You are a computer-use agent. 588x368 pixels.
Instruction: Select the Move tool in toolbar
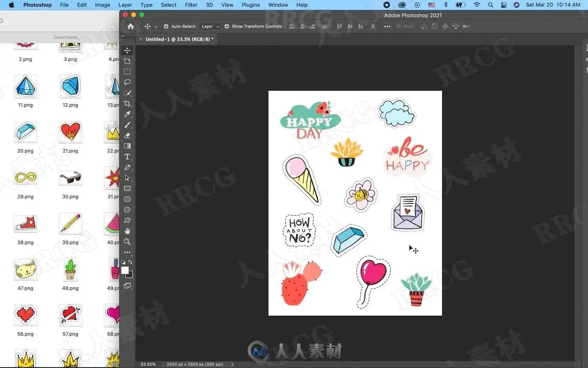click(x=127, y=50)
